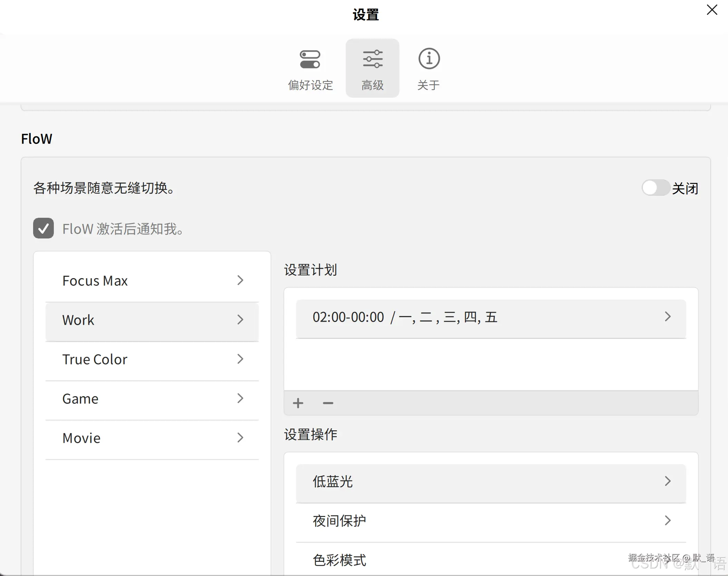Select the Movie scene entry

(82, 438)
